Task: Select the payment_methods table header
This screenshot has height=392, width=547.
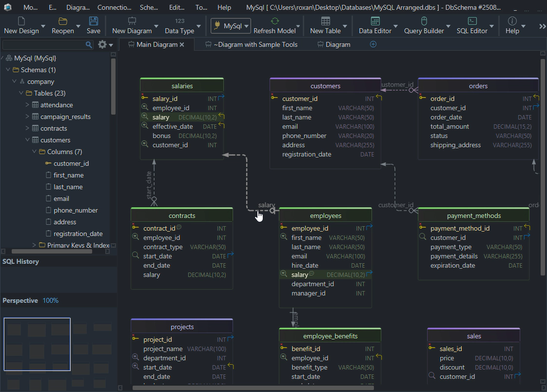Action: tap(474, 216)
